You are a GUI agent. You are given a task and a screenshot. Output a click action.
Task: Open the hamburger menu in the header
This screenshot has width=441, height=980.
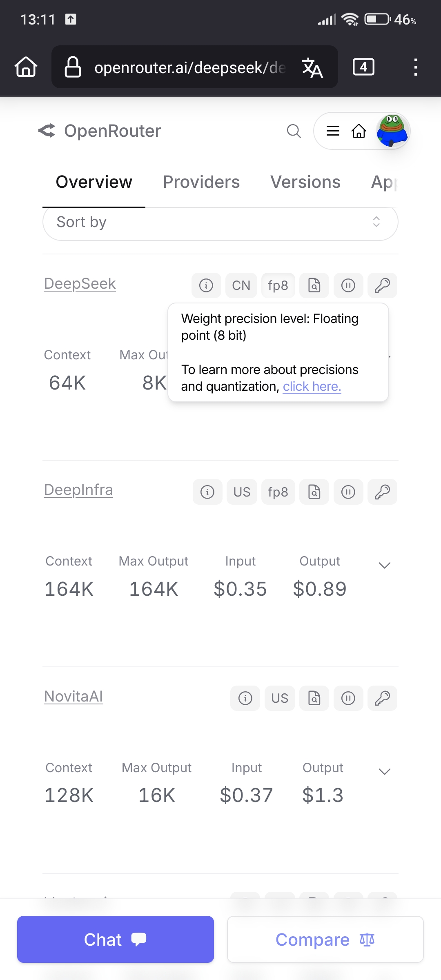[x=333, y=131]
